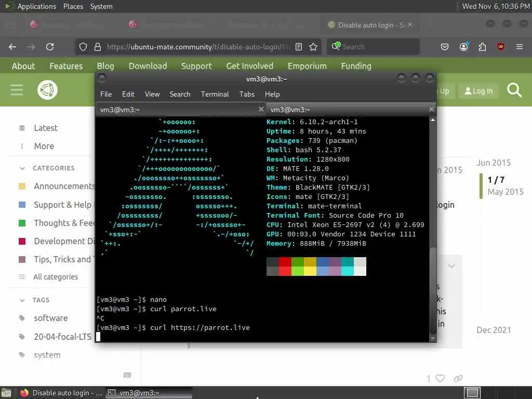Open the Announcements category
The width and height of the screenshot is (532, 399).
64,186
